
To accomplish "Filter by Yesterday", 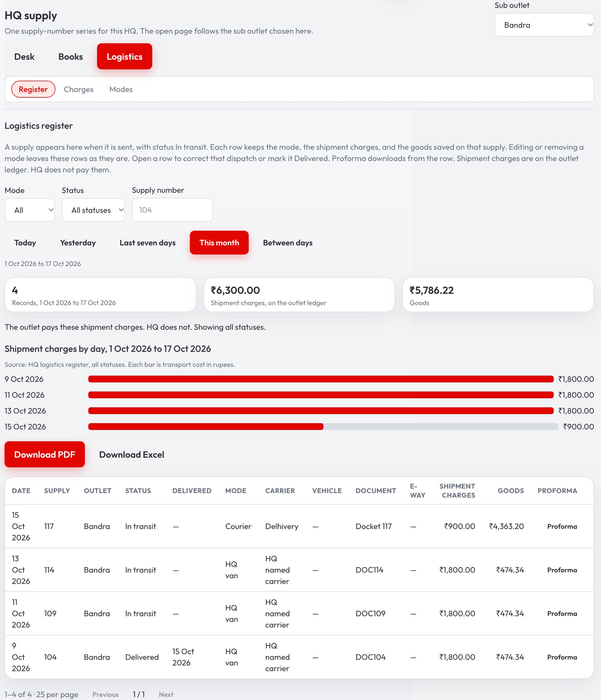I will [78, 243].
